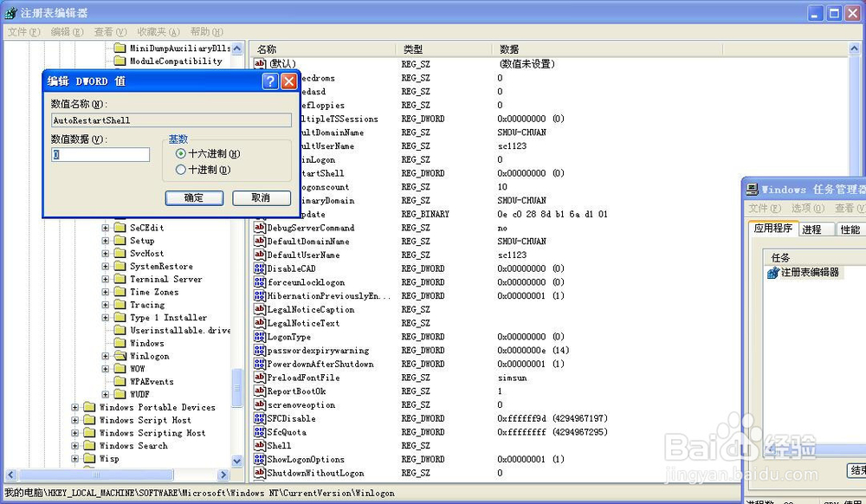Click the DebugServerCommand string value icon

click(260, 227)
